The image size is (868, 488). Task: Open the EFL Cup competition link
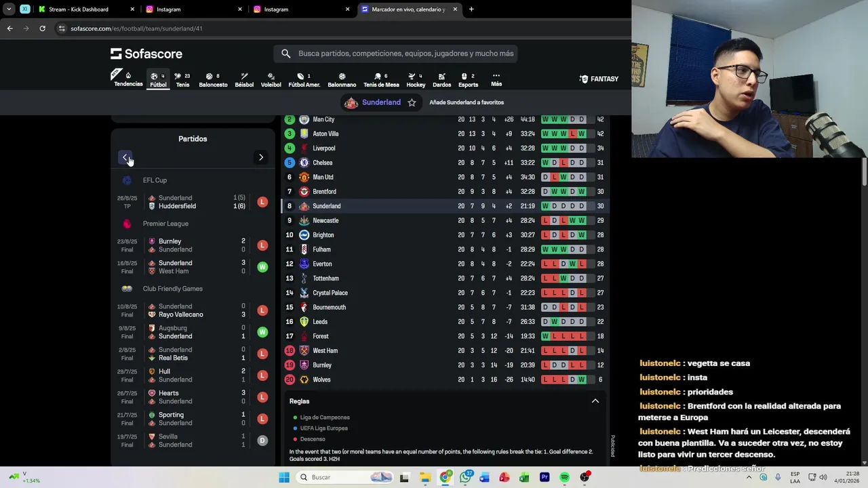pos(155,180)
